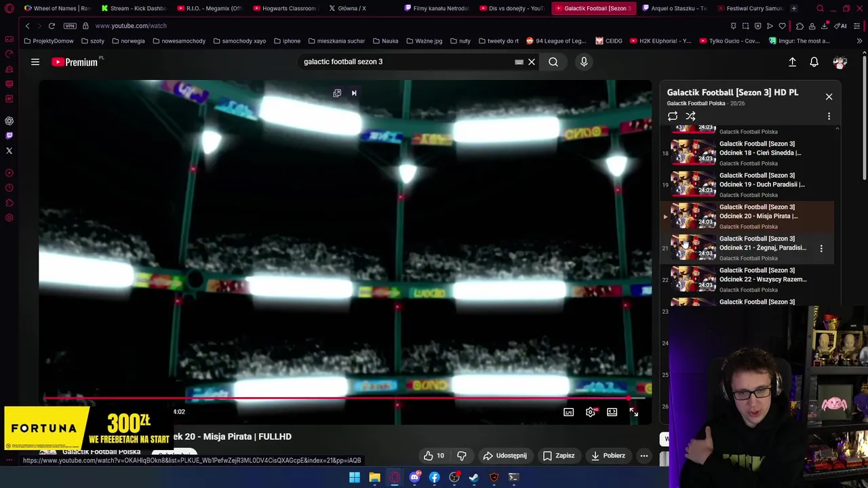This screenshot has height=488, width=868.
Task: Toggle playlist loop
Action: [673, 117]
